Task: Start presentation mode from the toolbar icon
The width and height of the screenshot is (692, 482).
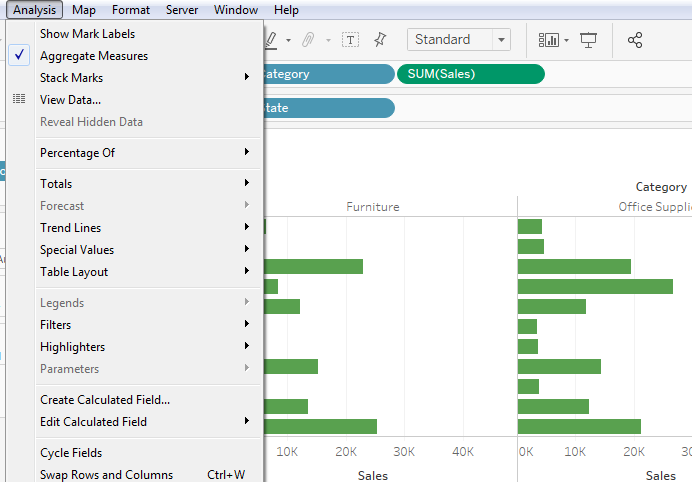Action: pyautogui.click(x=589, y=40)
